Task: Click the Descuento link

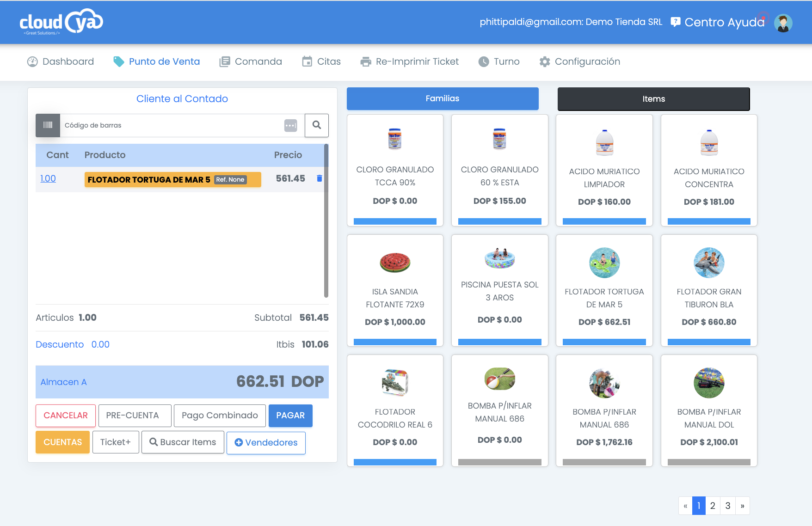Action: coord(60,344)
